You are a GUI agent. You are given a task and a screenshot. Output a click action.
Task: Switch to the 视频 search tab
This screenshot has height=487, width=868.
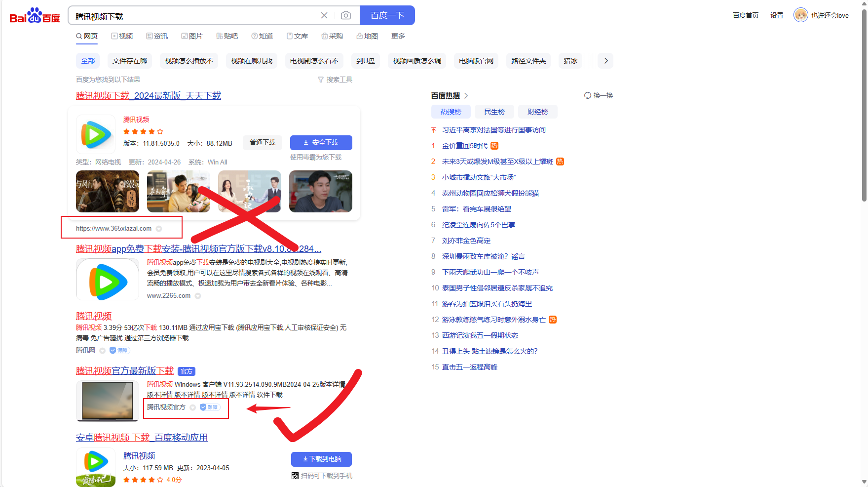(122, 36)
